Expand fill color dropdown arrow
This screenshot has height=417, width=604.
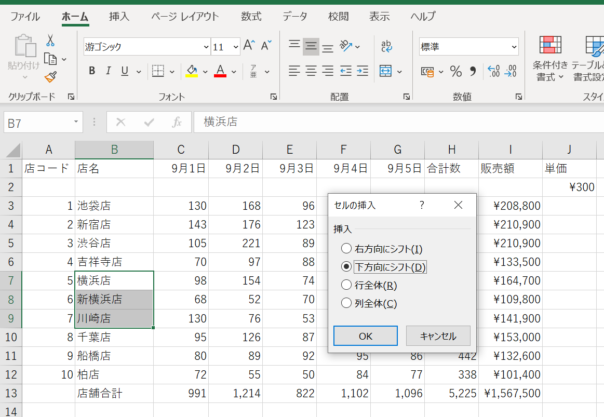pos(205,72)
